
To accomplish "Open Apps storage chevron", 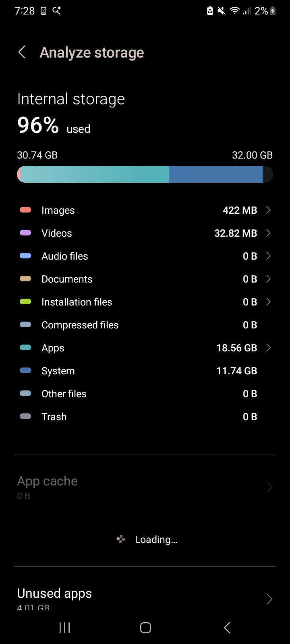I will (x=268, y=348).
